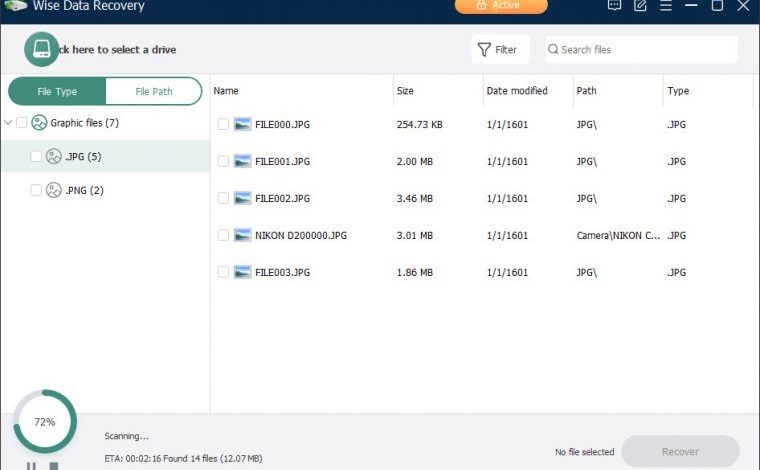Screen dimensions: 760x470
Task: Check the .JPG (5) checkbox
Action: (36, 157)
